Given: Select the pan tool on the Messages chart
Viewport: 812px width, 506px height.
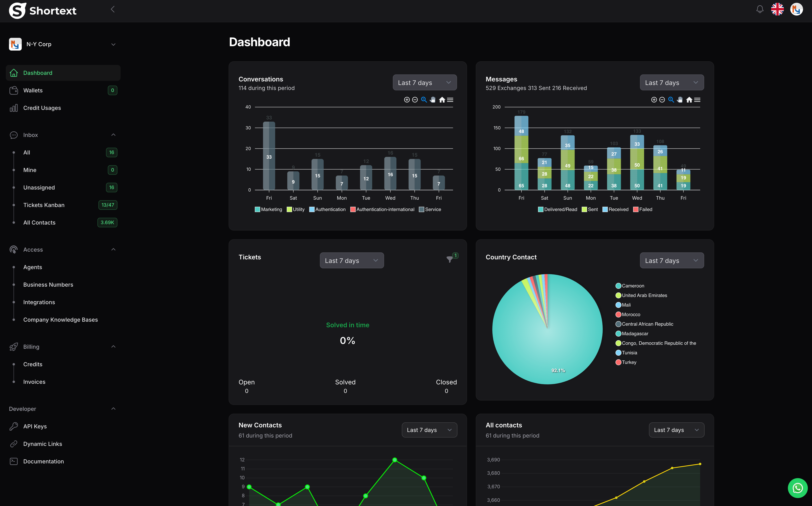Looking at the screenshot, I should click(680, 99).
